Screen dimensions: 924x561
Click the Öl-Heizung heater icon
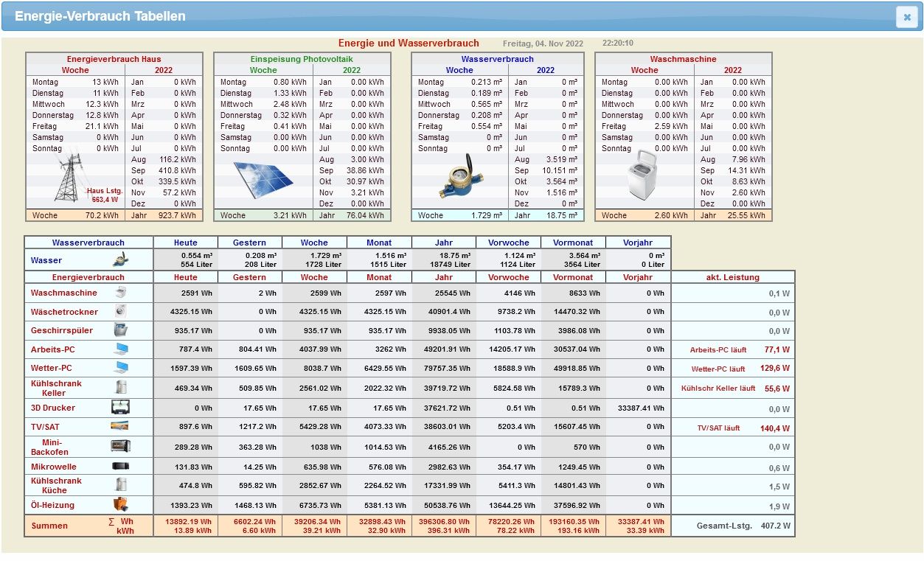pyautogui.click(x=120, y=505)
